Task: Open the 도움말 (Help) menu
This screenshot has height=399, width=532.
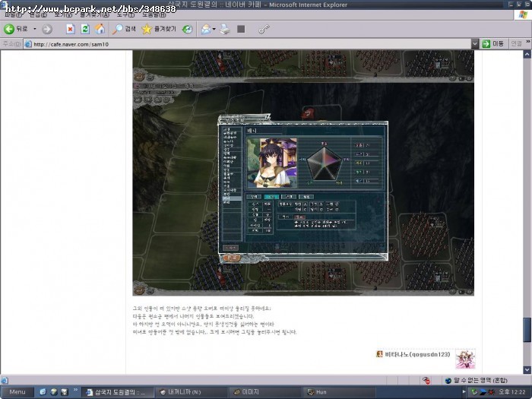Action: (x=154, y=14)
